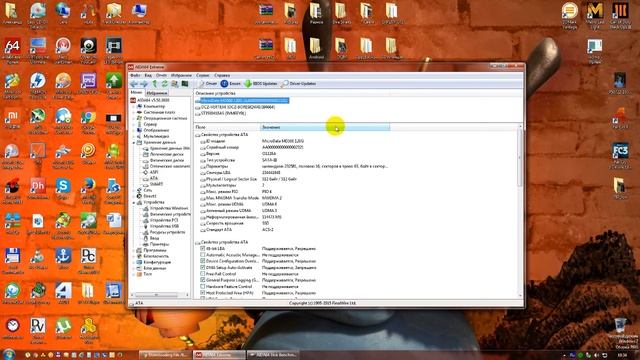Click the green Refresh toolbar icon
This screenshot has height=360, width=640.
(x=164, y=84)
